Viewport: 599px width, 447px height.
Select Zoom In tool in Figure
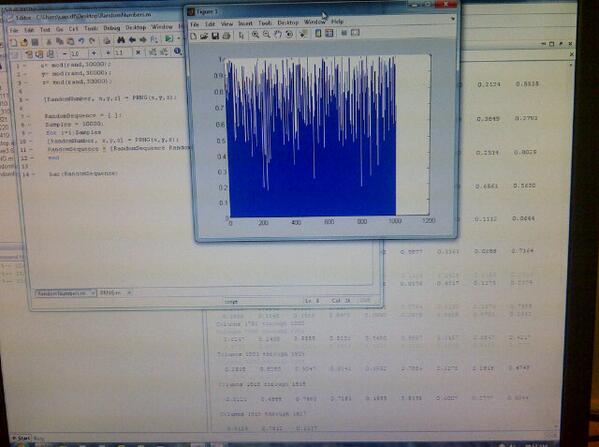[x=255, y=35]
